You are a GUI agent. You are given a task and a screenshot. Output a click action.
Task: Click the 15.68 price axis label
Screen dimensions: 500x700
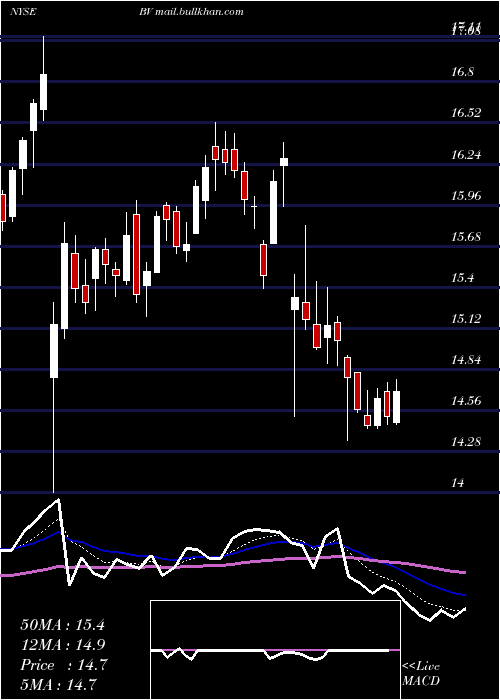466,237
